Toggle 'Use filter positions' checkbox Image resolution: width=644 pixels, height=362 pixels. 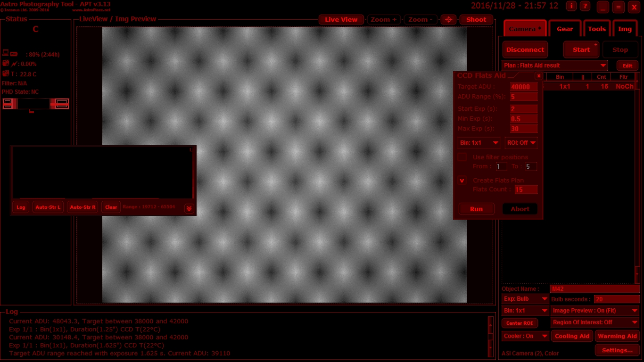tap(462, 157)
